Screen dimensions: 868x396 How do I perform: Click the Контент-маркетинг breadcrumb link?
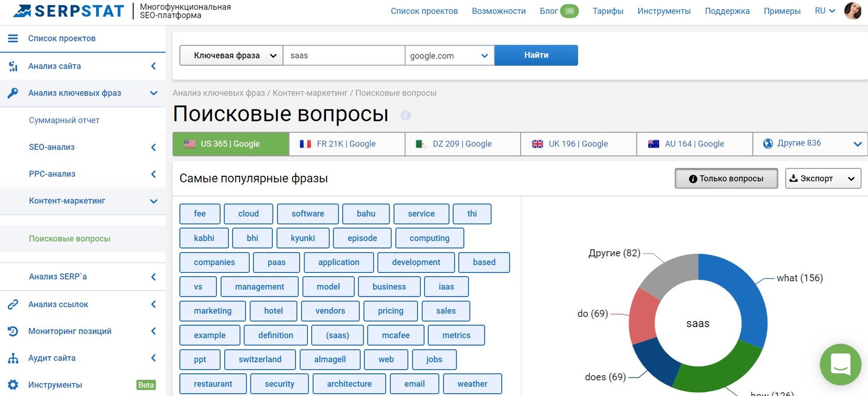(x=310, y=93)
